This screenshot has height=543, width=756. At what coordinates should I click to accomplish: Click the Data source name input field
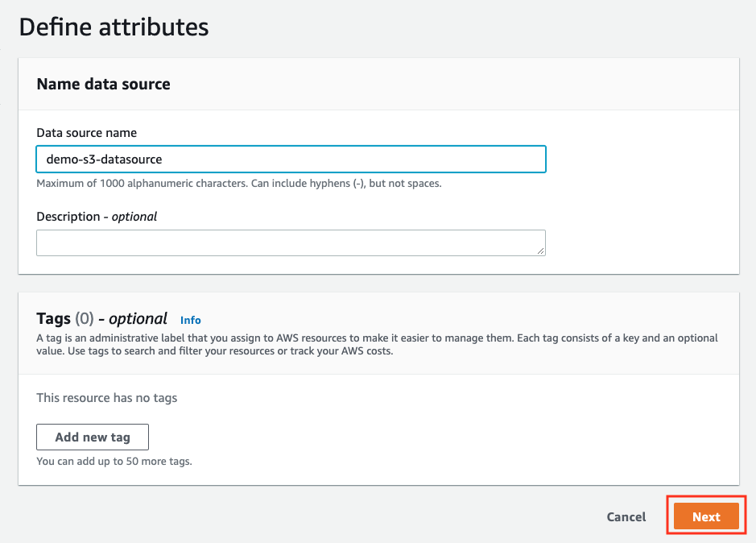point(291,159)
